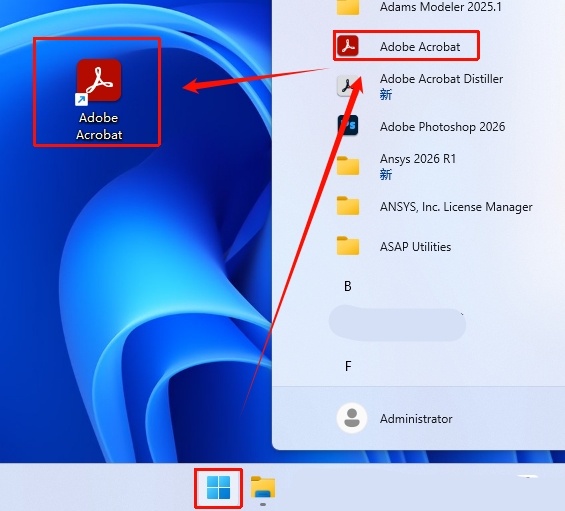The height and width of the screenshot is (511, 565).
Task: Open the Administrator account menu by name
Action: [x=416, y=419]
